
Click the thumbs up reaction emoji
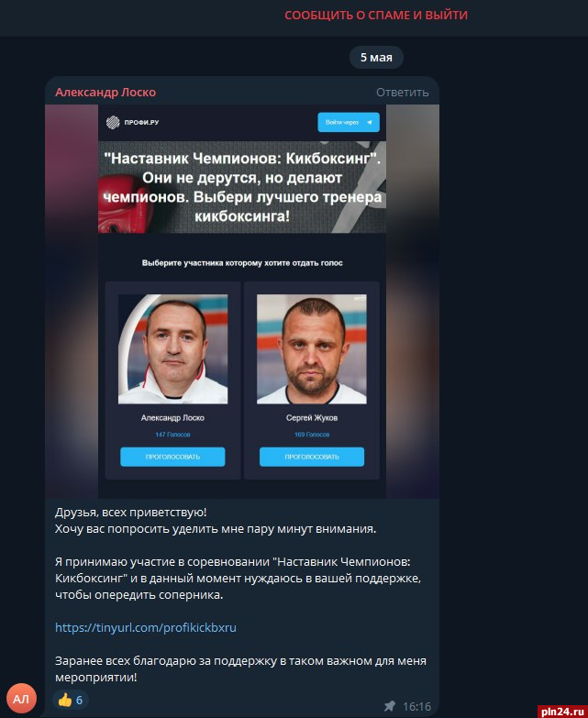pyautogui.click(x=65, y=700)
